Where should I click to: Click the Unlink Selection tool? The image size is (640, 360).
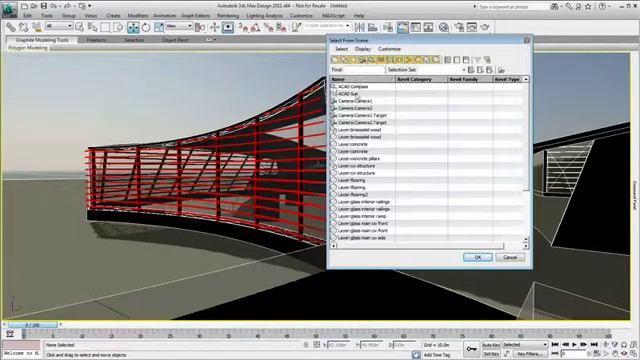(x=23, y=27)
